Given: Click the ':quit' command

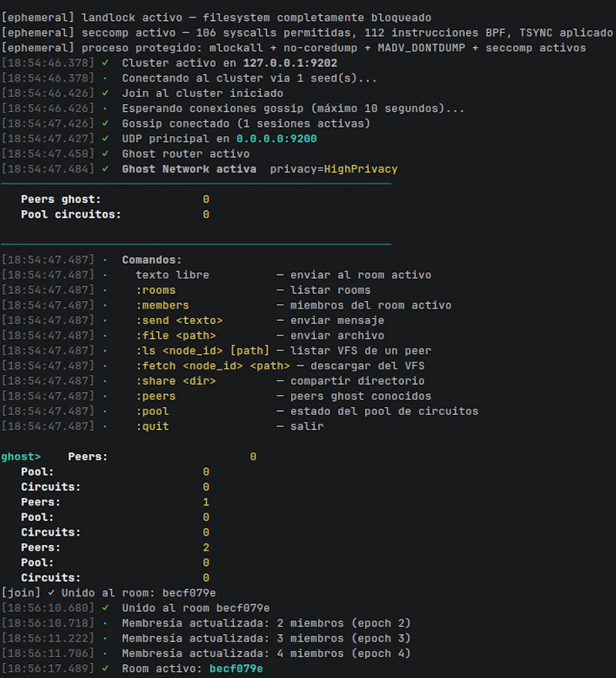Looking at the screenshot, I should click(x=152, y=426).
